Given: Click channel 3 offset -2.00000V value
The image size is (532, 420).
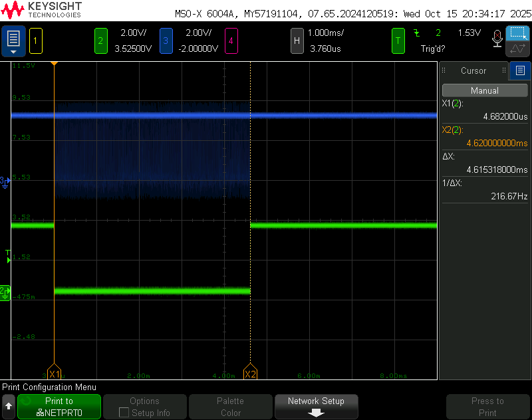Looking at the screenshot, I should (198, 49).
